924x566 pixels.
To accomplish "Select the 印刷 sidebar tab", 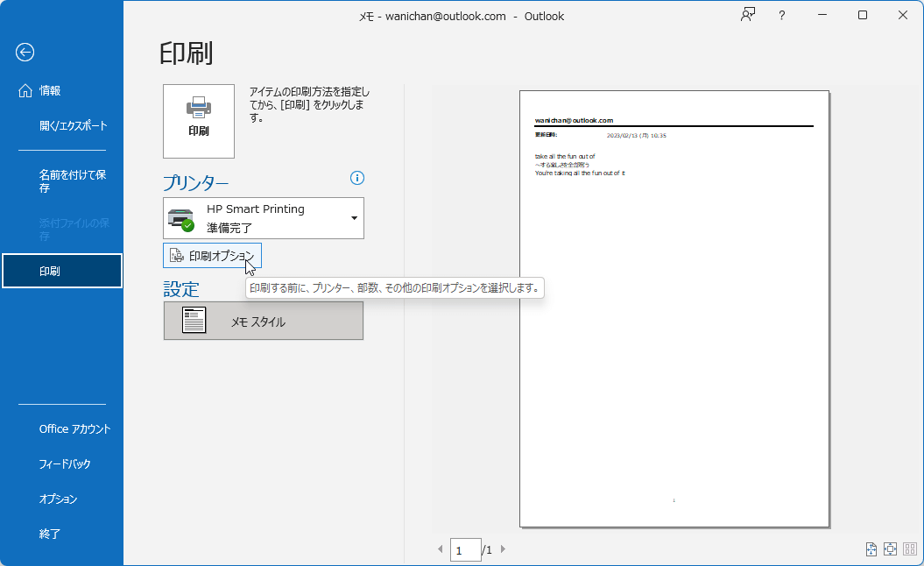I will coord(62,272).
